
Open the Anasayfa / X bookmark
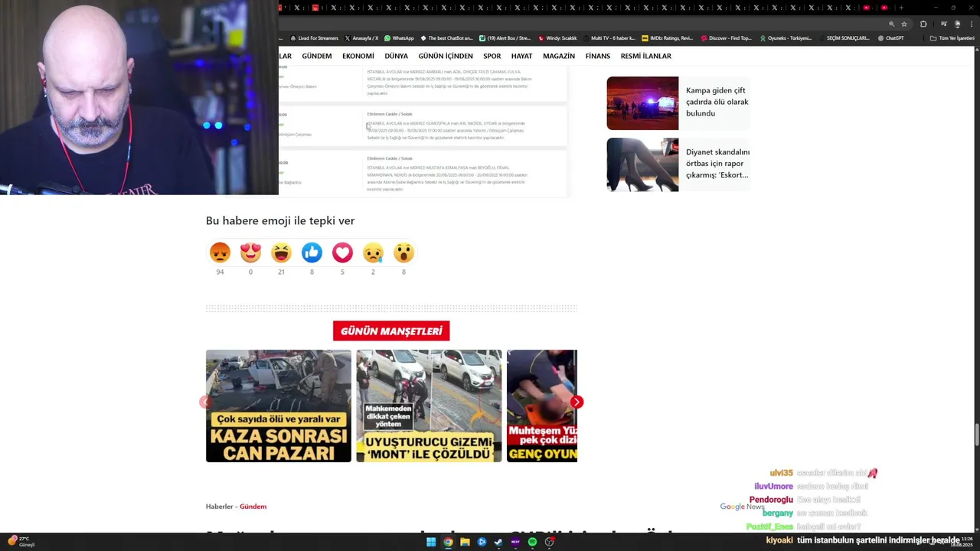pos(361,38)
